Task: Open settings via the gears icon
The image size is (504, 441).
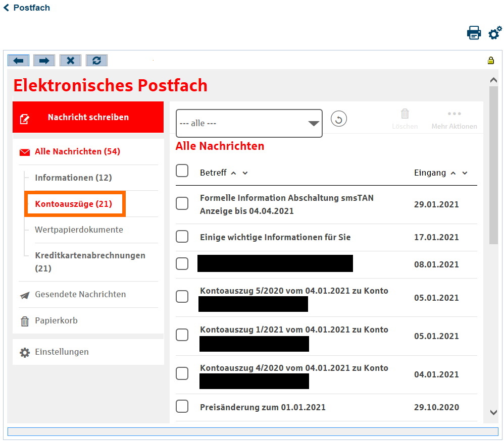Action: point(495,33)
